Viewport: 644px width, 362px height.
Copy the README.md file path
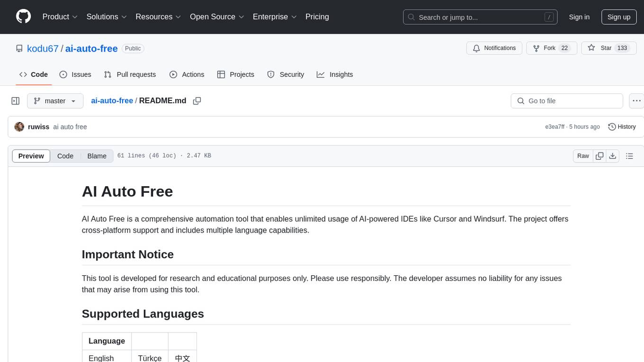197,101
